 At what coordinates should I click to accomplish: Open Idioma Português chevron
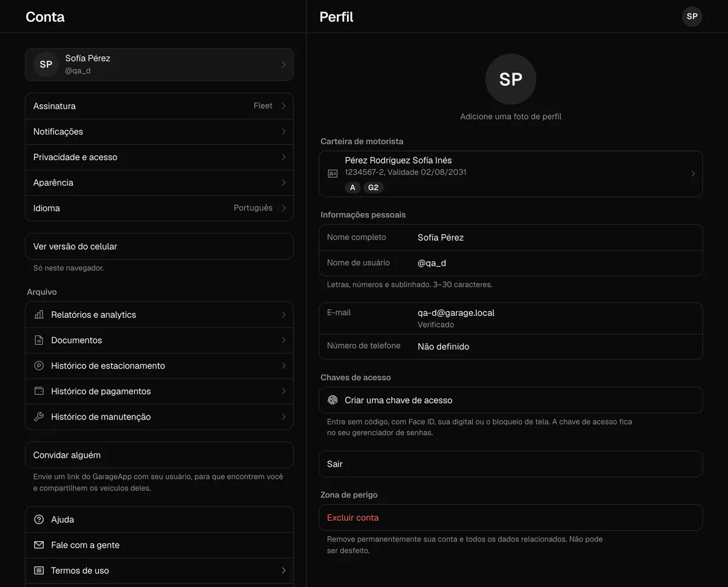[283, 208]
